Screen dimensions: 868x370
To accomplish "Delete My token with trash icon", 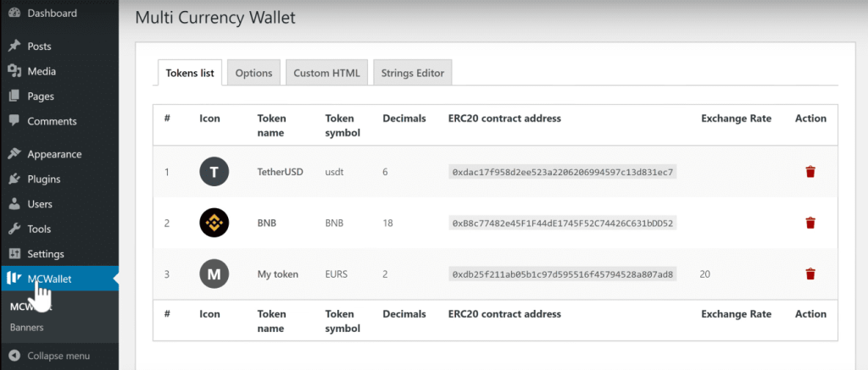I will [x=810, y=273].
